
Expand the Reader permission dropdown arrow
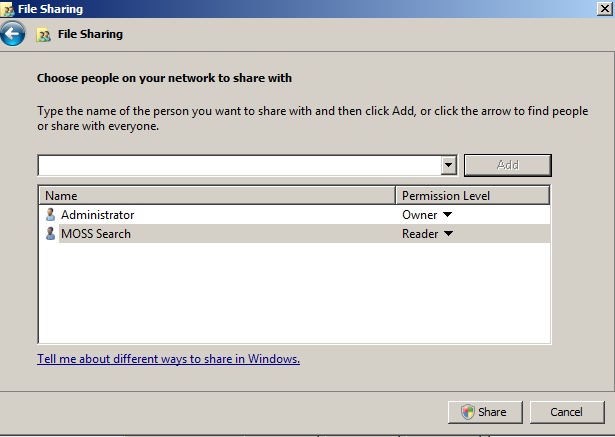click(x=448, y=233)
